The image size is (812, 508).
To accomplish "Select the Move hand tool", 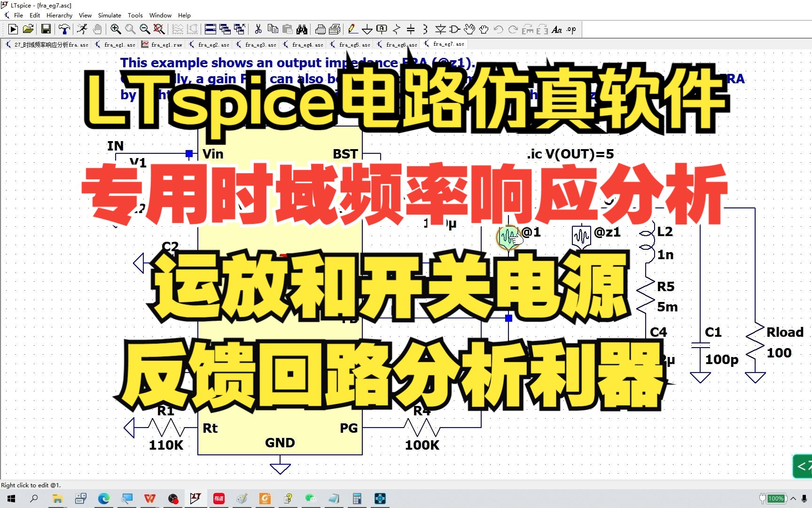I will (469, 29).
